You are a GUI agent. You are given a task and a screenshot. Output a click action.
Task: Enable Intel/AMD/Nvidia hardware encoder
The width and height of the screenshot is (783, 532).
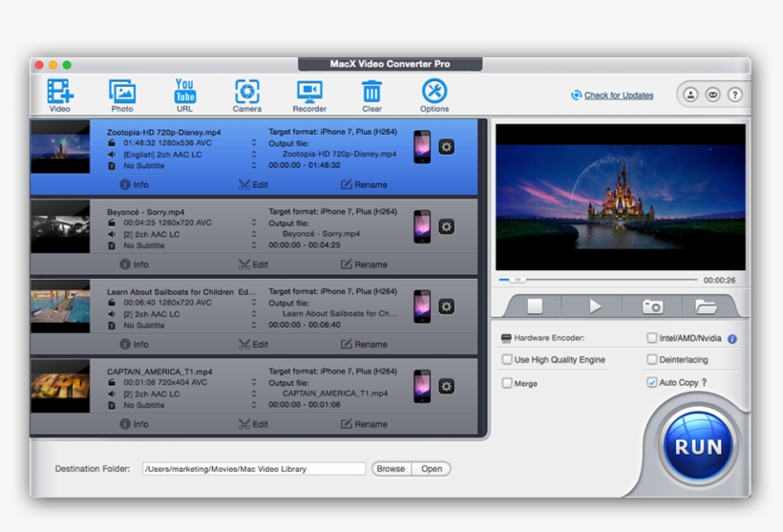click(651, 338)
